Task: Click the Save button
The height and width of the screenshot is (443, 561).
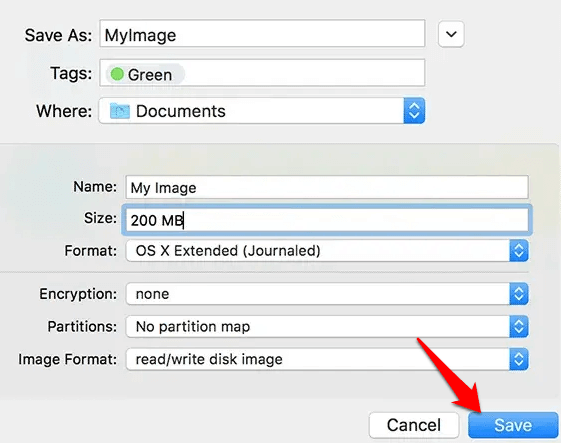Action: tap(513, 425)
